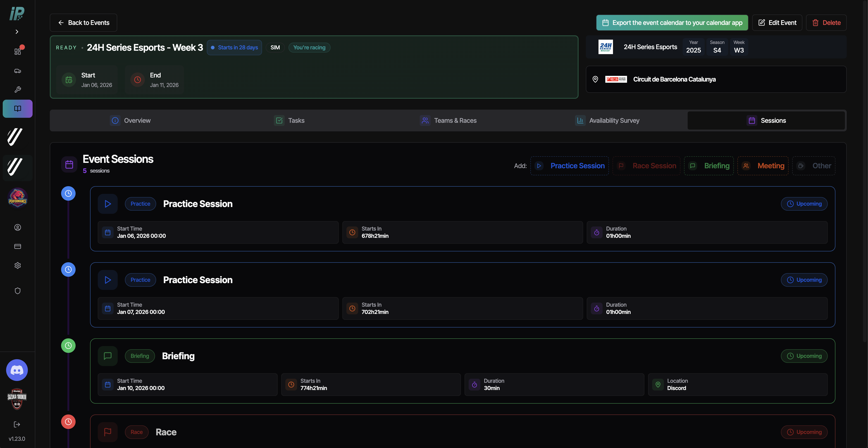Select the highlighted book icon in sidebar
This screenshot has width=868, height=448.
[17, 109]
